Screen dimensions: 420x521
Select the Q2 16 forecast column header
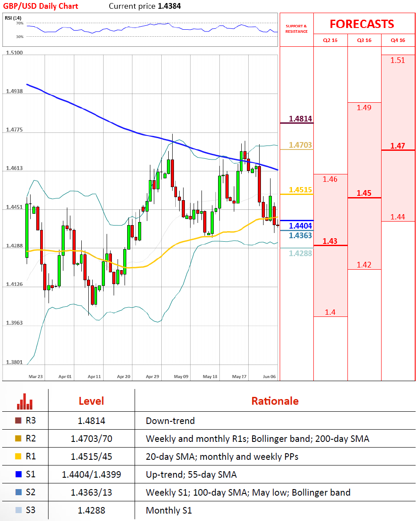point(330,40)
